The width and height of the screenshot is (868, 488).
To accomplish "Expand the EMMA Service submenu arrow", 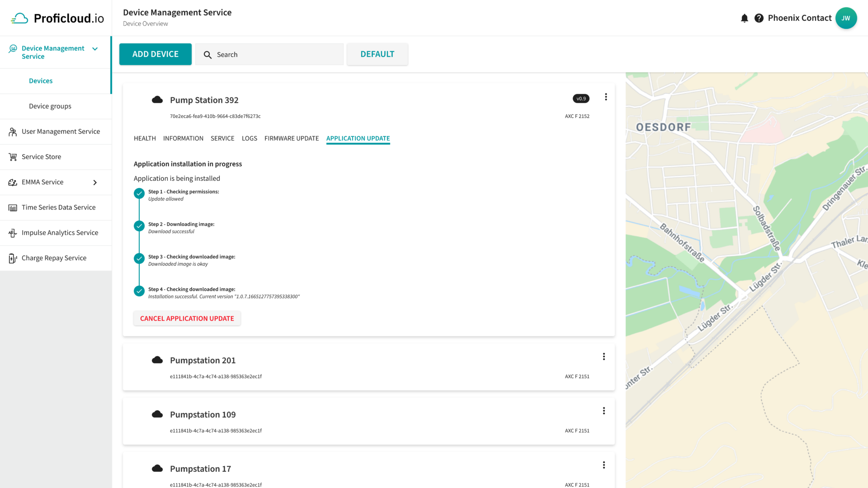I will pyautogui.click(x=95, y=183).
